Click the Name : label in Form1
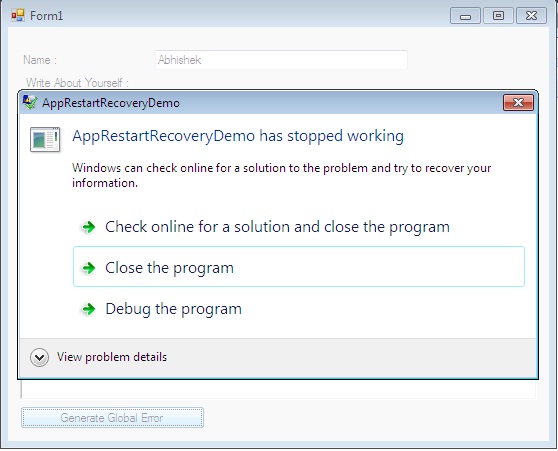Screen dimensions: 558x451 pyautogui.click(x=40, y=60)
